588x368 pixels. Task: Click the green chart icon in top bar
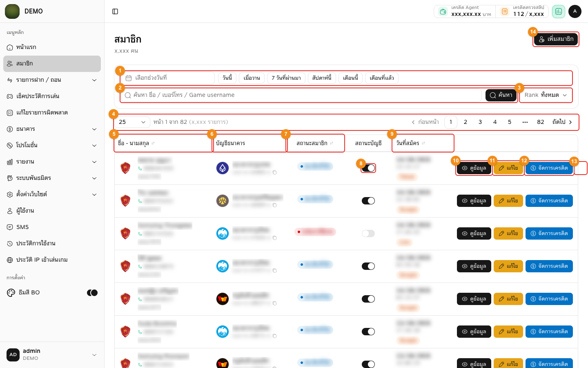pyautogui.click(x=558, y=11)
